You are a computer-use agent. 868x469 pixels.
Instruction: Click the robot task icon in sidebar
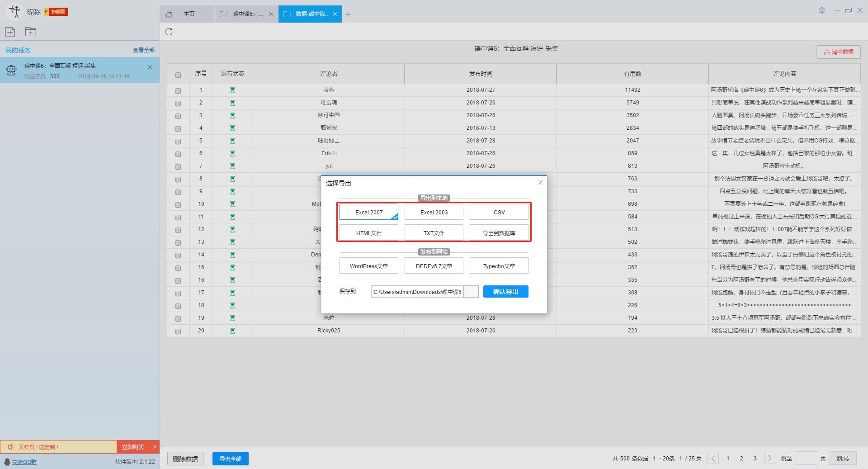11,70
